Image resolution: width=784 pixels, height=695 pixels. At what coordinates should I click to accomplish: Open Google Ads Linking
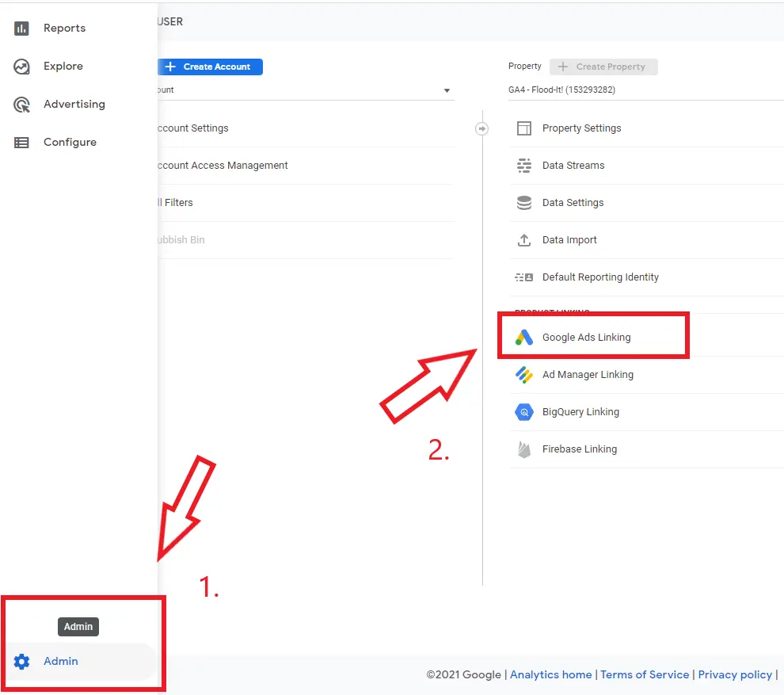(586, 337)
